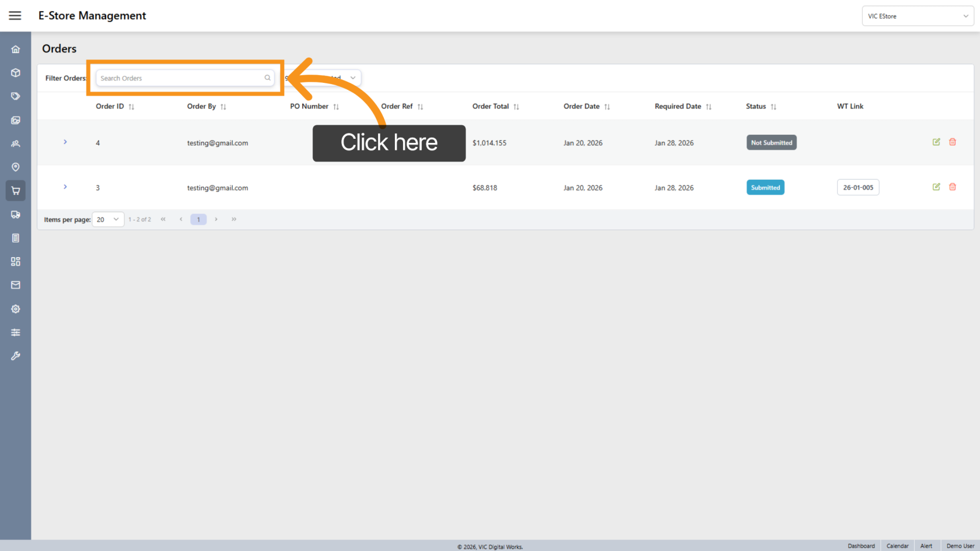The width and height of the screenshot is (980, 551).
Task: Open the hamburger menu
Action: (15, 16)
